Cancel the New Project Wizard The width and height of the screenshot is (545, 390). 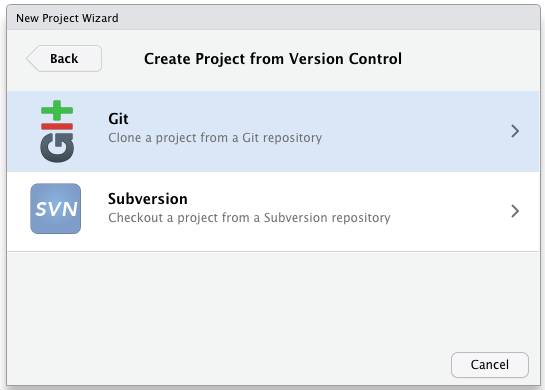click(x=490, y=365)
